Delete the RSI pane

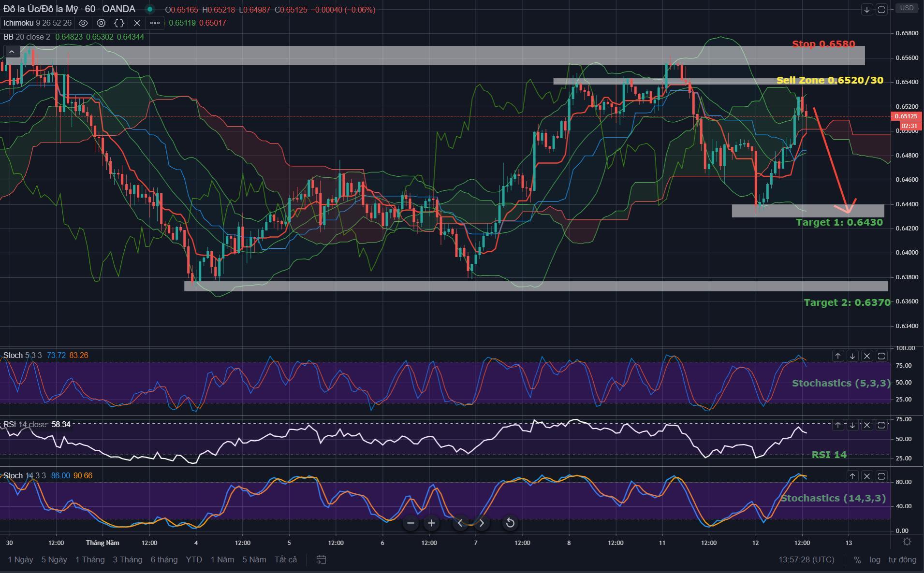867,425
